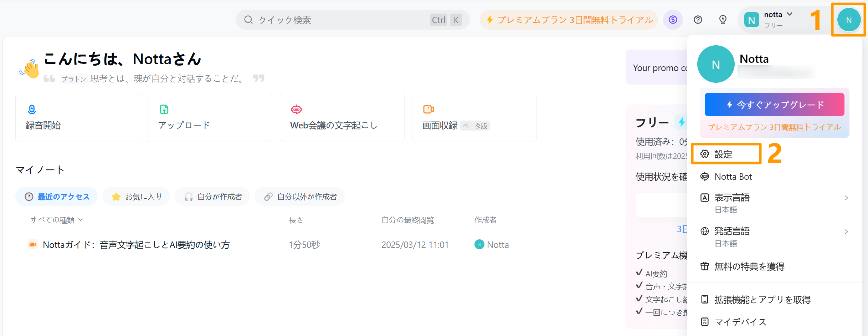Click the purple dollar coin icon
Image resolution: width=868 pixels, height=336 pixels.
tap(673, 20)
